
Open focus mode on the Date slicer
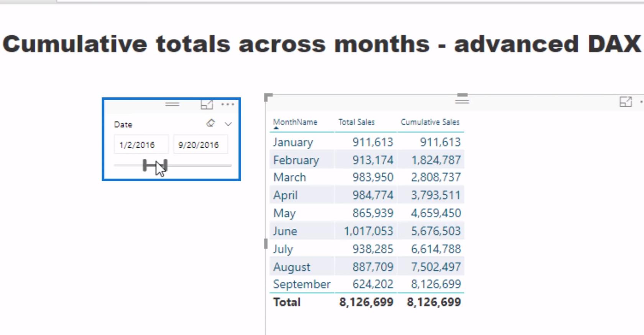(x=207, y=104)
